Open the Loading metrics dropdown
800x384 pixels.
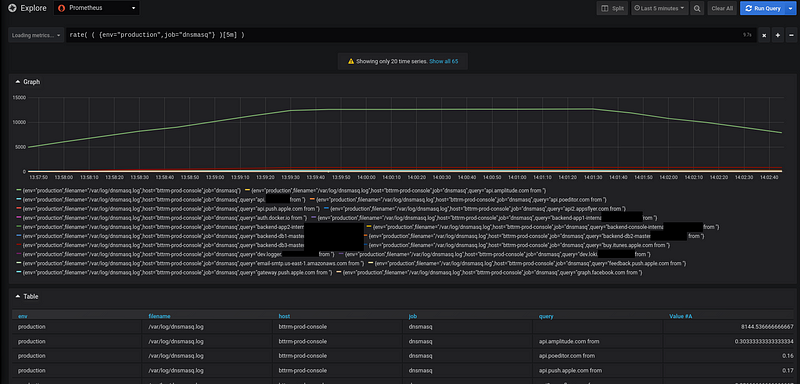(36, 35)
